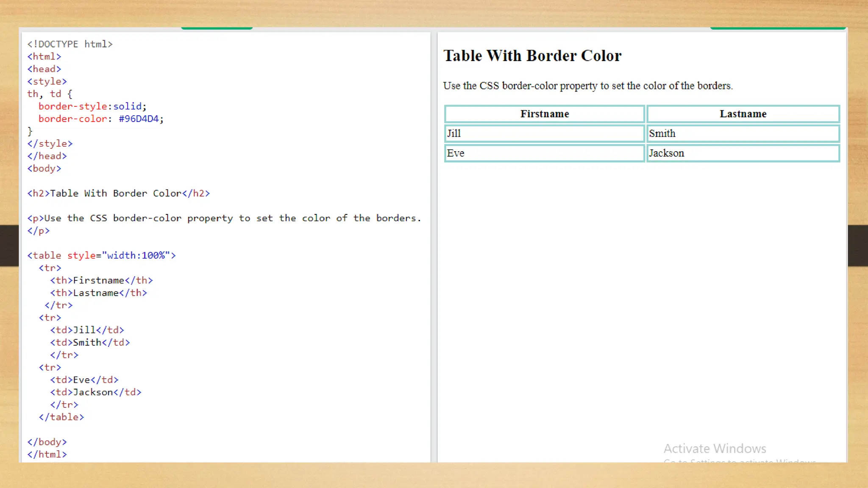Click the divider between code and preview panes
868x488 pixels.
click(x=434, y=246)
